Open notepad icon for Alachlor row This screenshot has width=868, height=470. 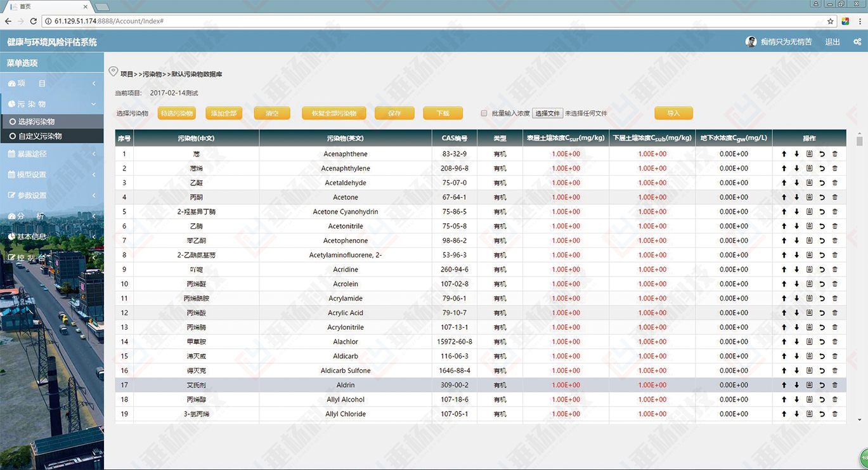(x=809, y=342)
